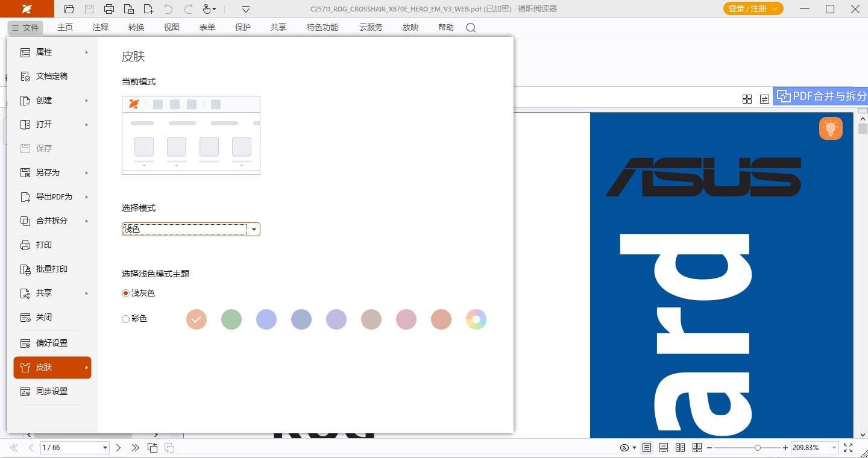Click the Foxit logo in the title bar
Screen dimensions: 868x458
27,9
